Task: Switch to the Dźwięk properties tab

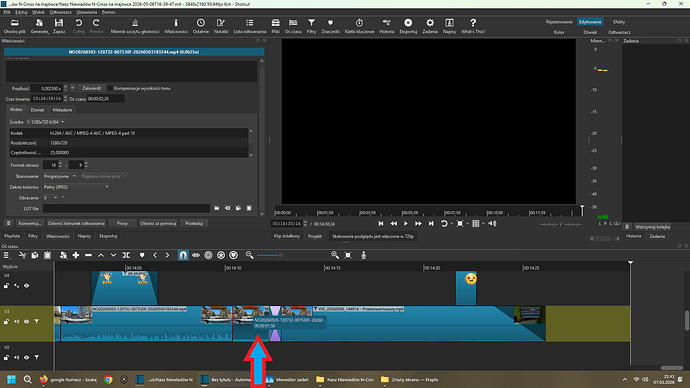Action: click(x=37, y=110)
